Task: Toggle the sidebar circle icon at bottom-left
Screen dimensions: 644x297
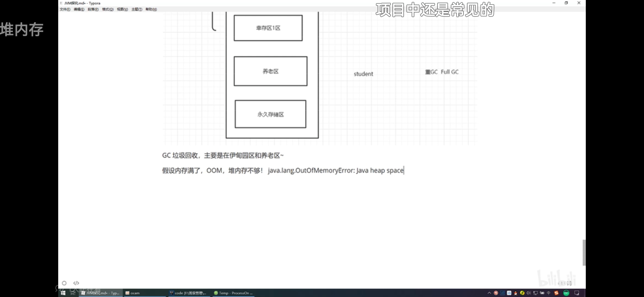Action: click(64, 283)
